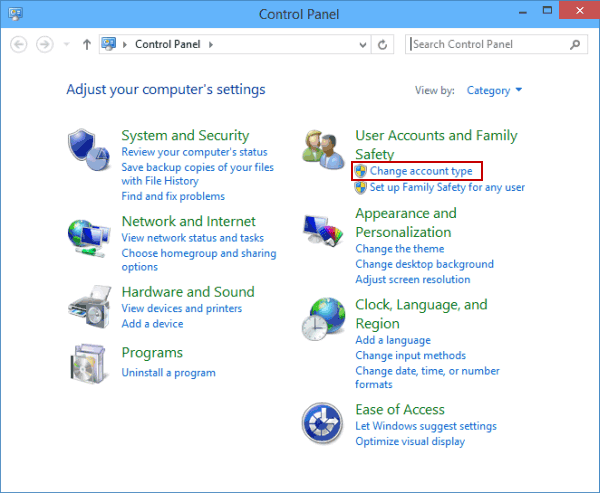Open the System and Security shield icon

[x=89, y=150]
